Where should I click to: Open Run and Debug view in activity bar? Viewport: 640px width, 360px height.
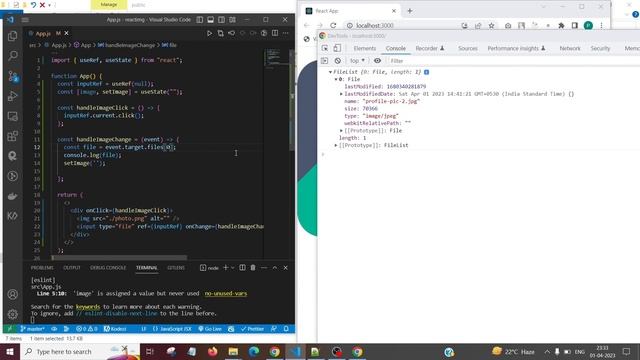(x=13, y=96)
